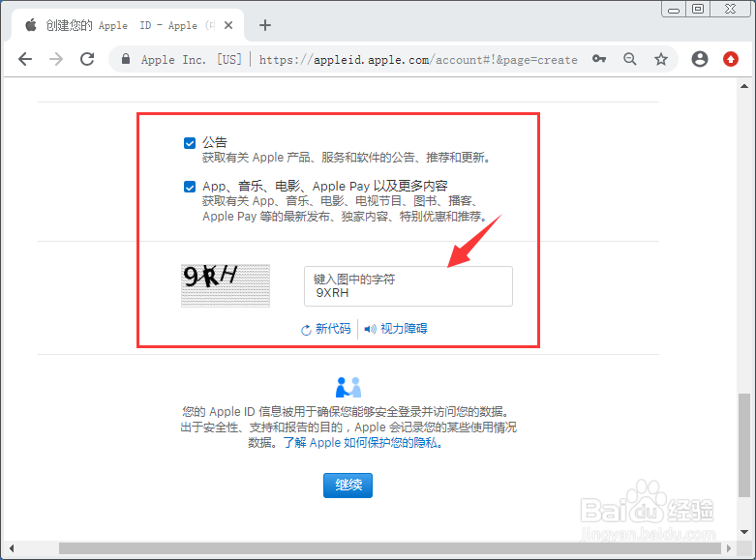Open saved passwords key icon
The height and width of the screenshot is (560, 756).
(599, 59)
